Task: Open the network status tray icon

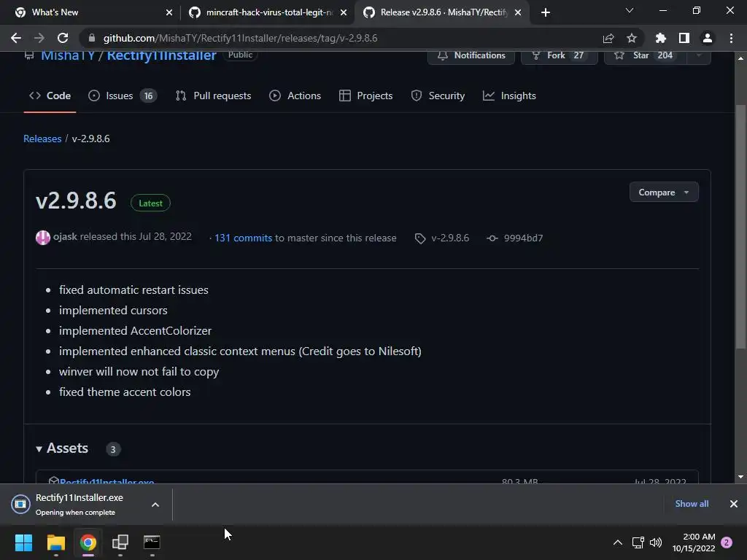Action: [638, 542]
